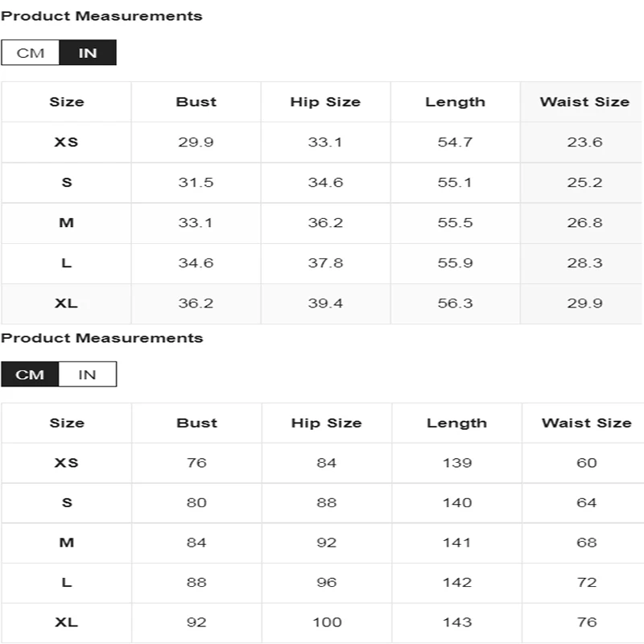The height and width of the screenshot is (644, 644).
Task: Click the 23.6 waist value cell
Action: pos(584,142)
